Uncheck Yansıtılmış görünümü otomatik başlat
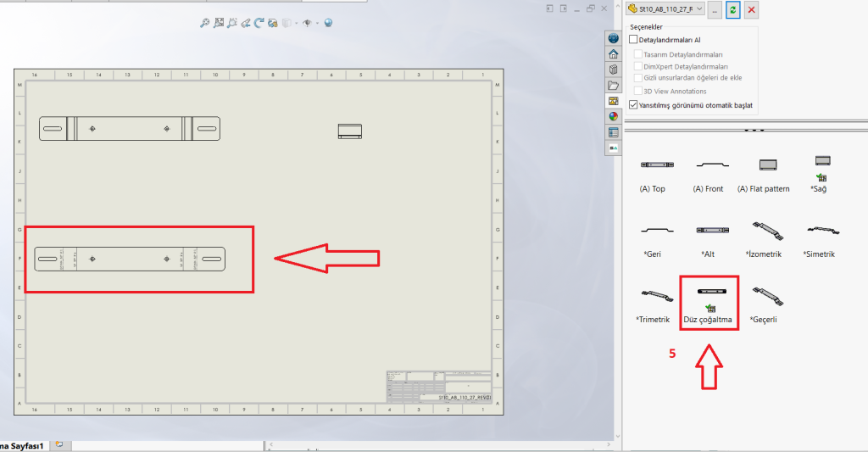The image size is (868, 452). [633, 105]
